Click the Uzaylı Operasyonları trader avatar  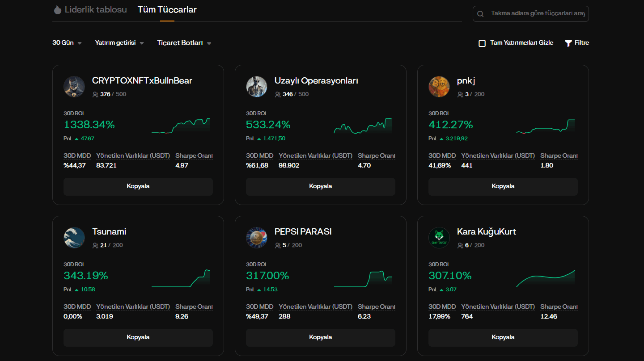(x=257, y=87)
